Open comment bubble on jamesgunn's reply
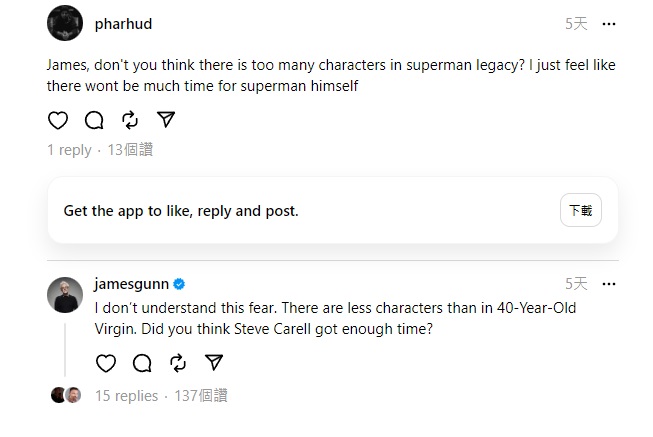 click(x=142, y=363)
